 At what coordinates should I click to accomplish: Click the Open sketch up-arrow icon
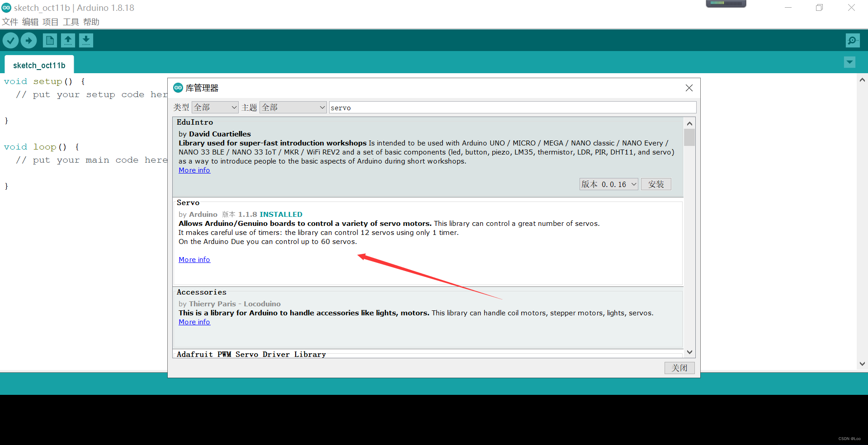click(68, 41)
